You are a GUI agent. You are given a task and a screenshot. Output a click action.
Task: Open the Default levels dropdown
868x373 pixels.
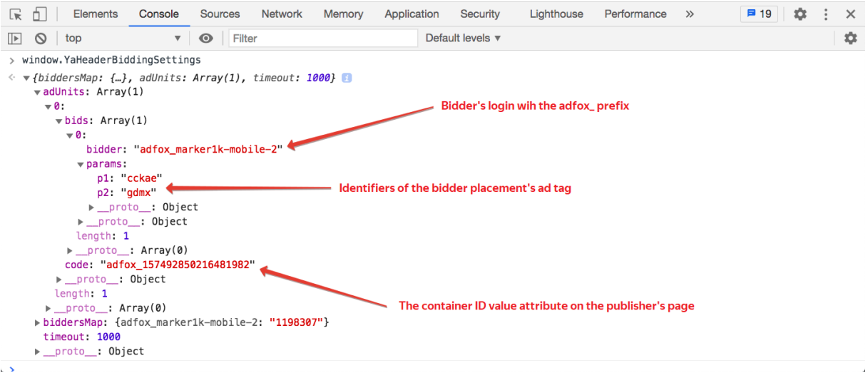tap(463, 39)
